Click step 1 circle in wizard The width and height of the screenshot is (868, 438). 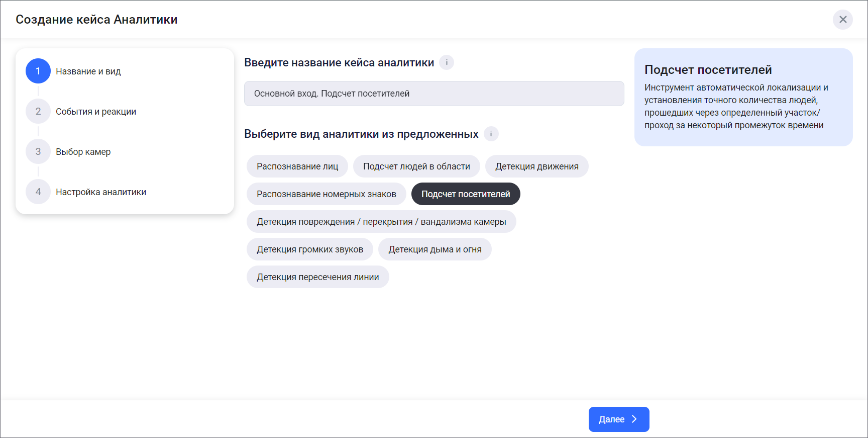38,71
